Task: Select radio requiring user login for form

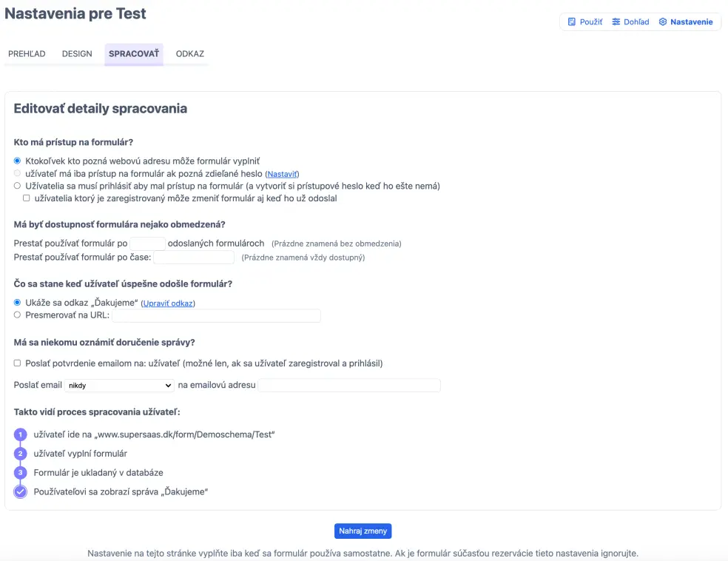Action: tap(18, 186)
